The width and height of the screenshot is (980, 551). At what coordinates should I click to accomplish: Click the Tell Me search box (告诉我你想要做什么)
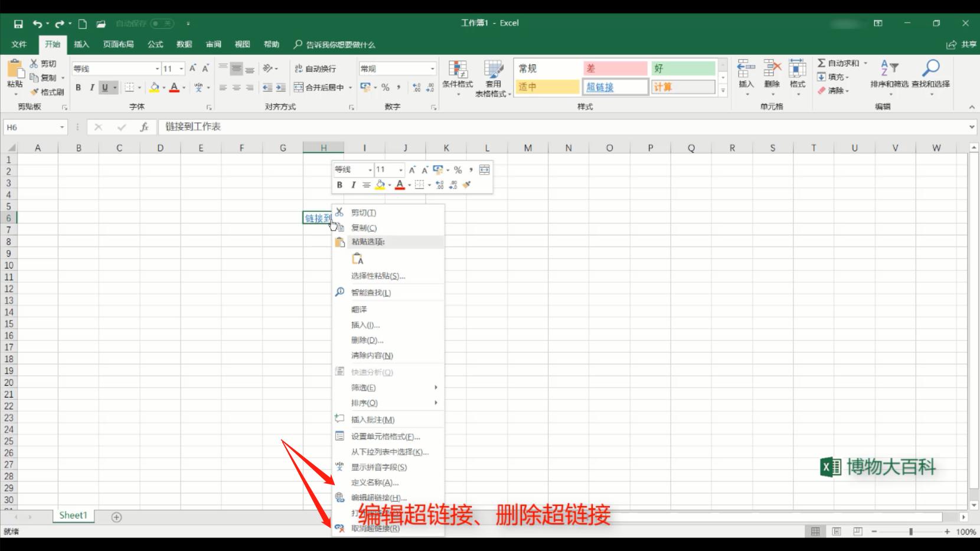(x=335, y=45)
